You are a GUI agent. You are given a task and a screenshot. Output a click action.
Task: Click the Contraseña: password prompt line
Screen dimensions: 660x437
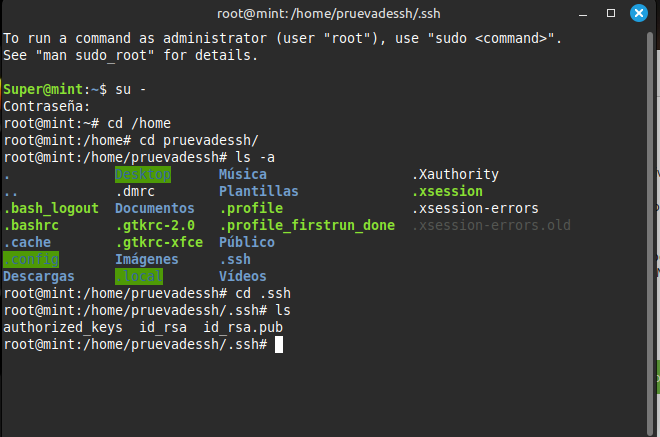(47, 107)
